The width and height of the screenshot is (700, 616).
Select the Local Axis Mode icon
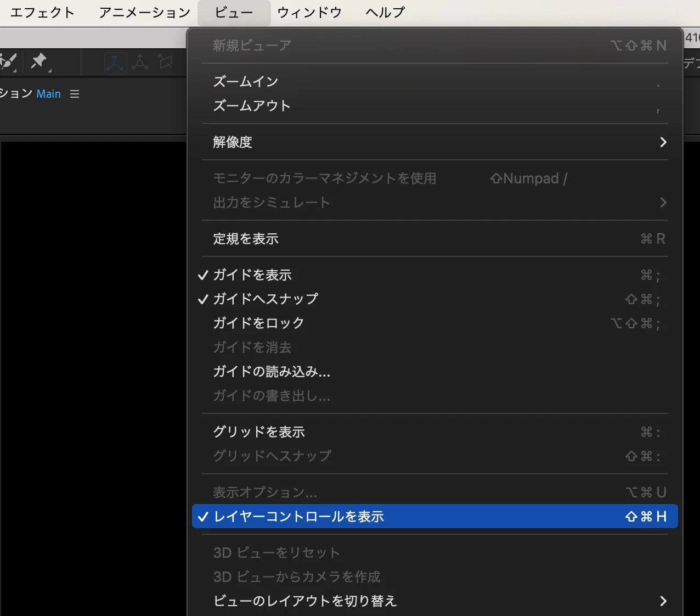pyautogui.click(x=115, y=62)
